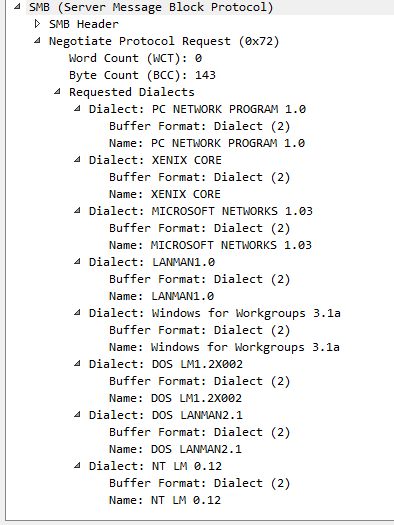The width and height of the screenshot is (394, 525).
Task: Select Buffer Format under PC NETWORK PROGRAM
Action: point(200,126)
